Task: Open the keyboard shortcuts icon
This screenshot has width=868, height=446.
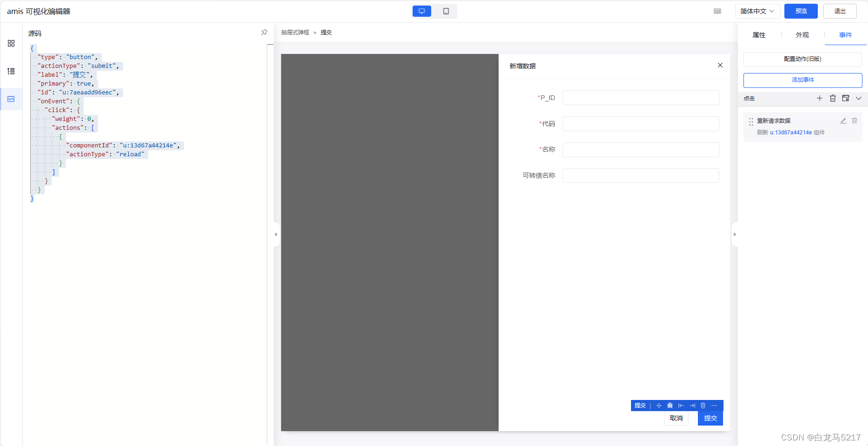Action: pos(717,11)
